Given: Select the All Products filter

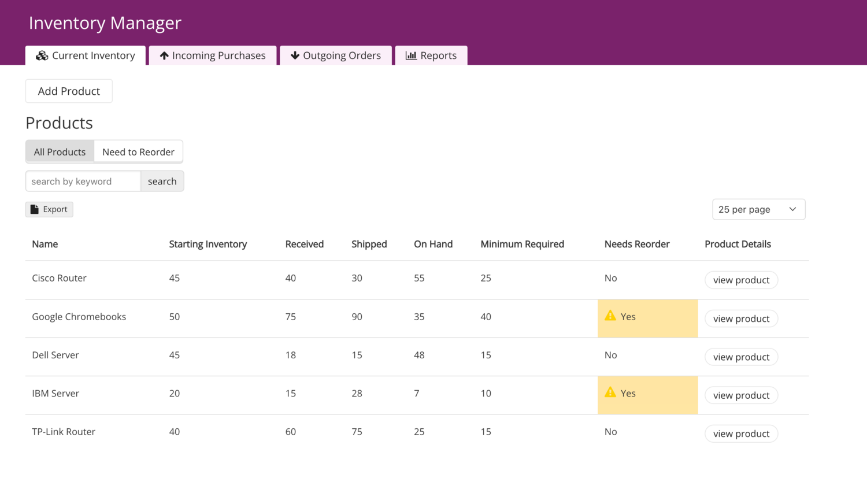Looking at the screenshot, I should click(x=60, y=151).
